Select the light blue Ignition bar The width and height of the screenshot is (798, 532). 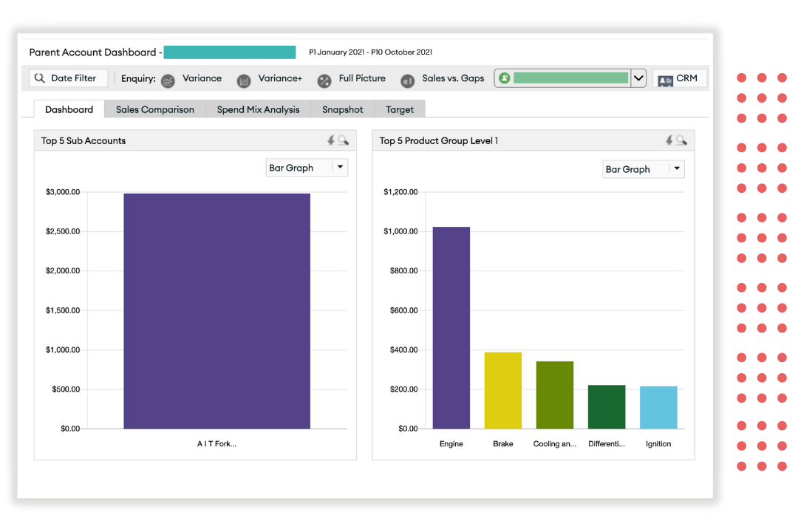658,407
